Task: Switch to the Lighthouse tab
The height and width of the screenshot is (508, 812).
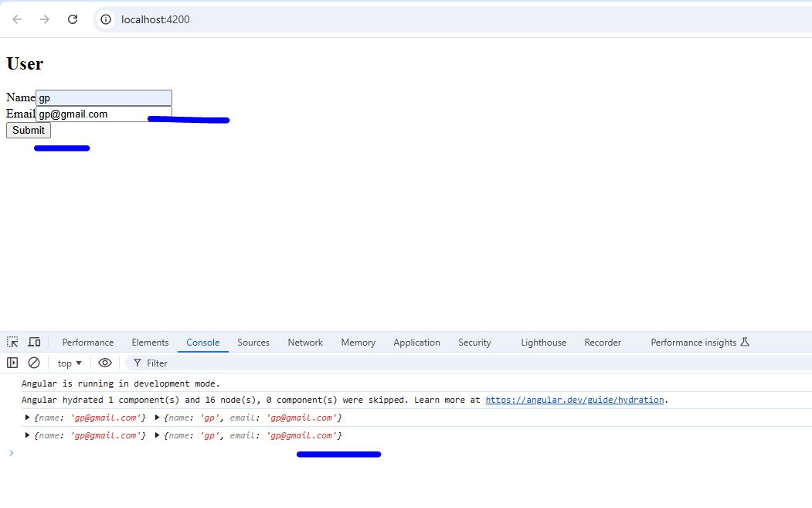Action: pyautogui.click(x=543, y=343)
